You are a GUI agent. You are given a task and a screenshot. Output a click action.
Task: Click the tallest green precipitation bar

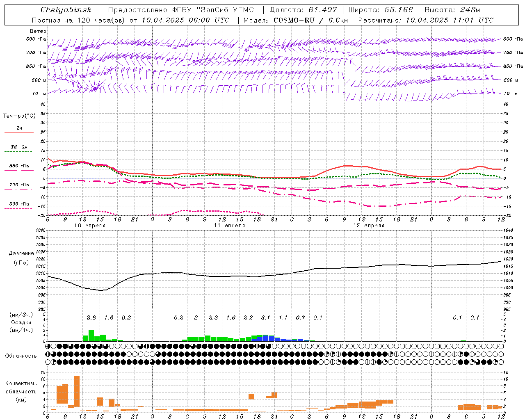point(91,336)
